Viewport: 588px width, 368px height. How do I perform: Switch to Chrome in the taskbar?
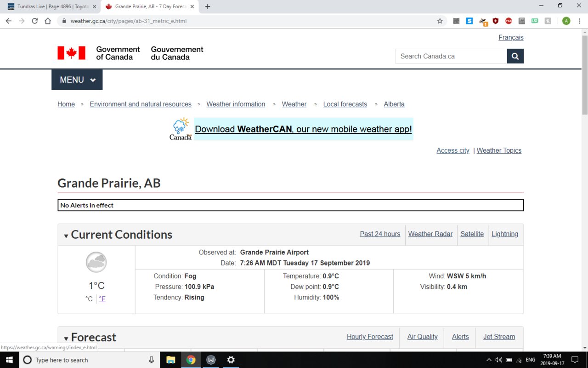[191, 360]
